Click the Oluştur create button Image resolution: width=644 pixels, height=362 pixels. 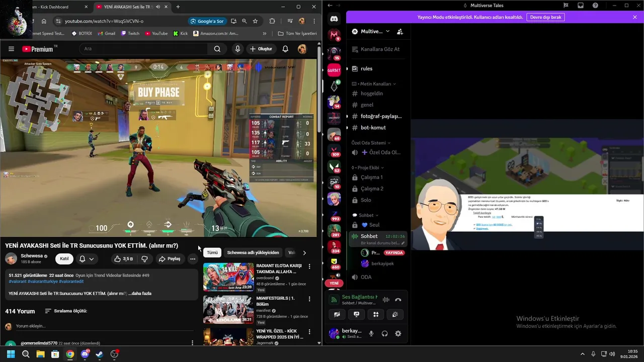[261, 49]
